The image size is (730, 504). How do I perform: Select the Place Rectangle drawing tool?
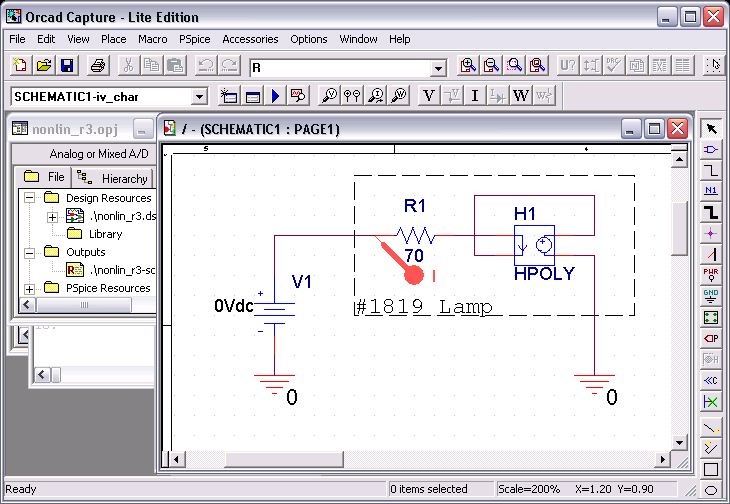[x=711, y=469]
